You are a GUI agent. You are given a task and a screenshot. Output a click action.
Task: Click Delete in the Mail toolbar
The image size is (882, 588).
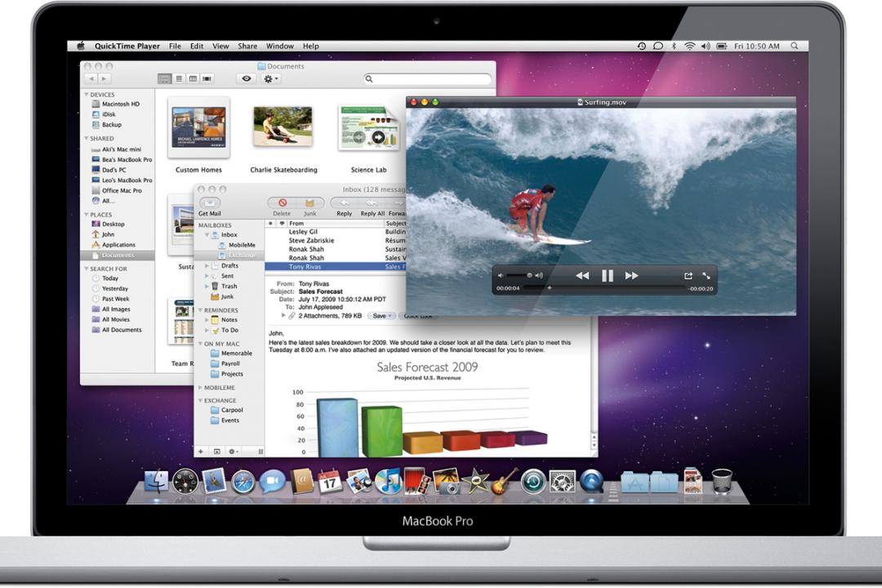point(283,207)
